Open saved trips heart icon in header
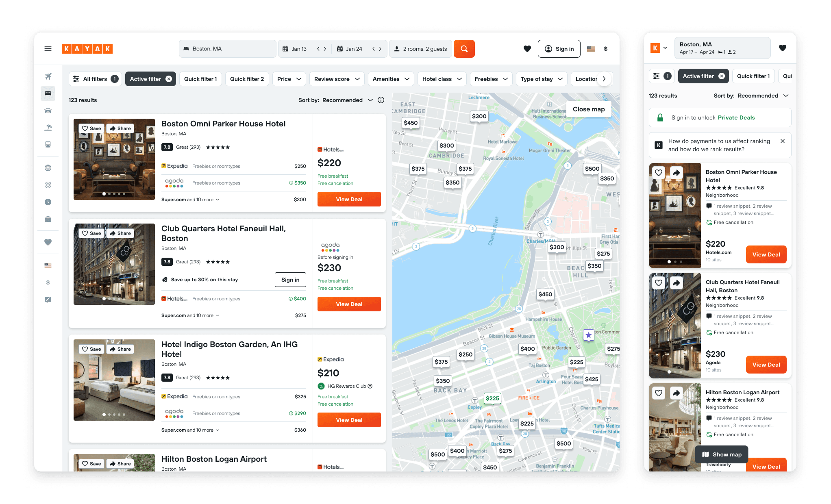 click(527, 49)
